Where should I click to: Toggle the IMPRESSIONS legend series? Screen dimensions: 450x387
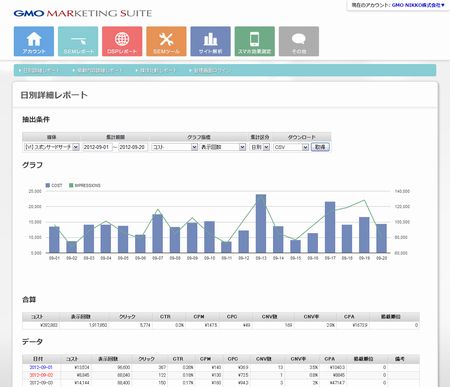tap(85, 185)
